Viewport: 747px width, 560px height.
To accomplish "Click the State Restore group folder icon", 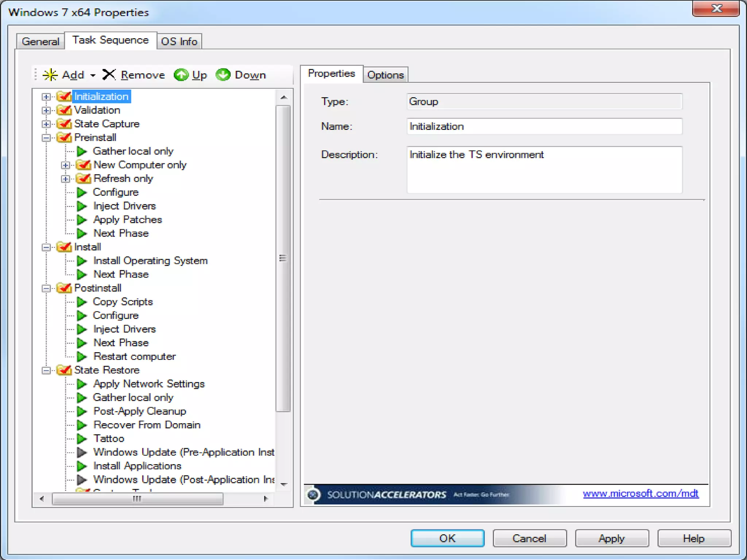I will [65, 370].
